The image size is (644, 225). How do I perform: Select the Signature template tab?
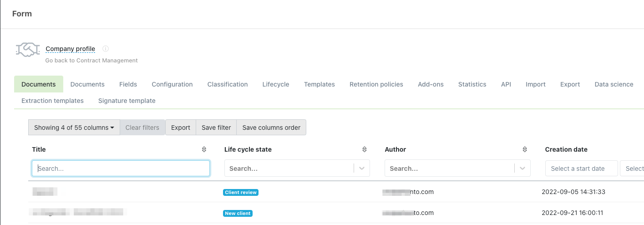[127, 101]
